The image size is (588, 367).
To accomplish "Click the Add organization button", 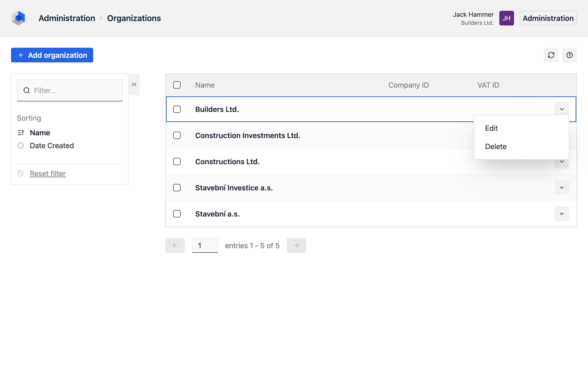I will pyautogui.click(x=52, y=55).
